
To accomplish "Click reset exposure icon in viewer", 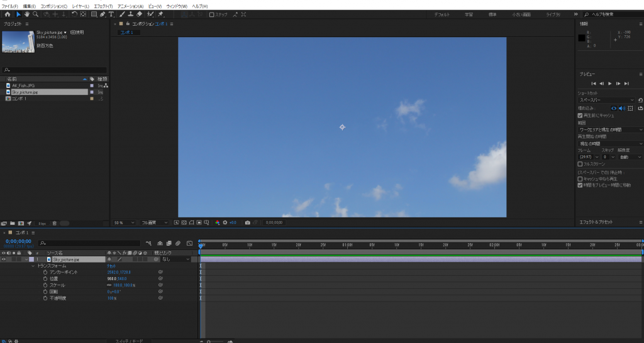I will coord(225,223).
